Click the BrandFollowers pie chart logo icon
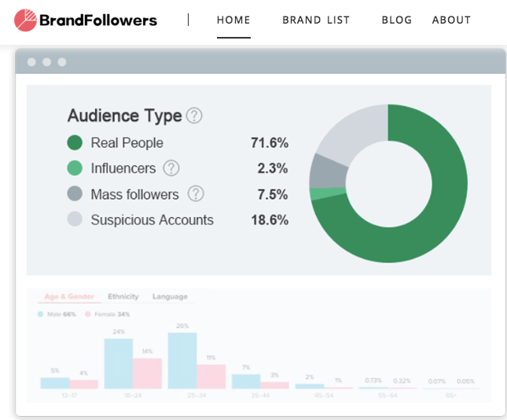507x420 pixels. pyautogui.click(x=25, y=20)
